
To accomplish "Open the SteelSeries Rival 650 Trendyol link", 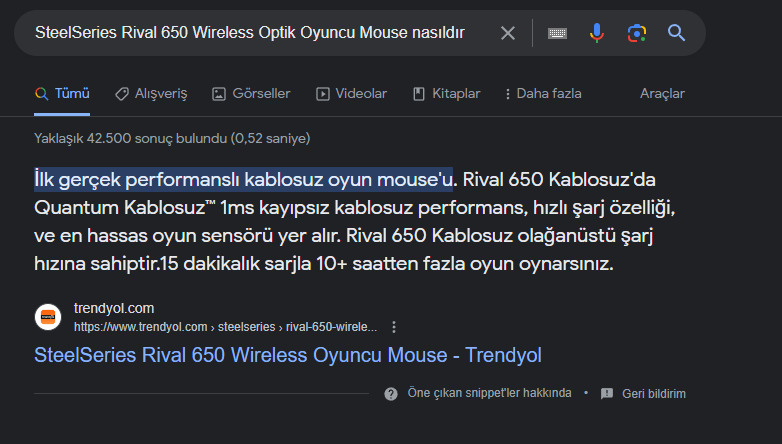I will click(x=287, y=355).
